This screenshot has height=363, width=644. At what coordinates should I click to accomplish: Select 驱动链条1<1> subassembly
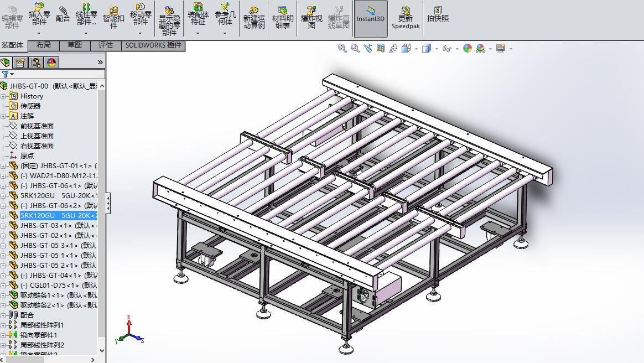[x=59, y=295]
